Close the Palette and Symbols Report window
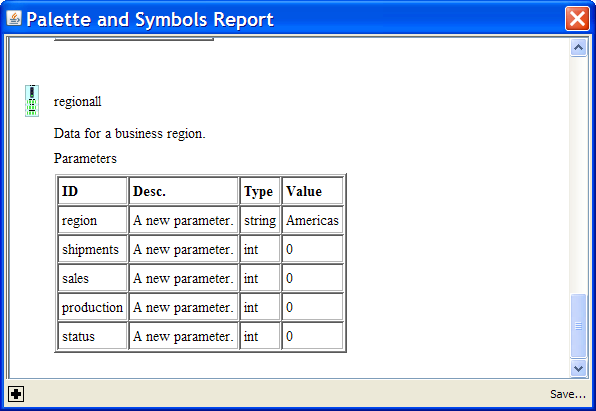This screenshot has height=411, width=596. pyautogui.click(x=577, y=18)
